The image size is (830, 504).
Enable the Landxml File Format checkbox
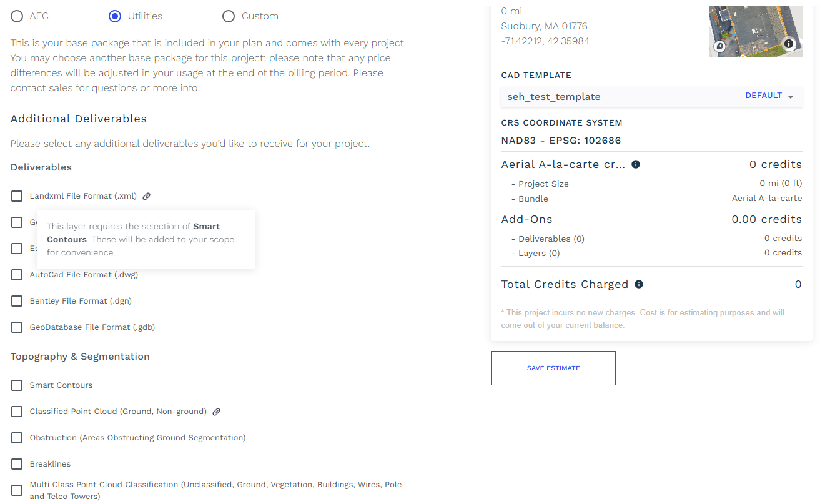coord(17,196)
